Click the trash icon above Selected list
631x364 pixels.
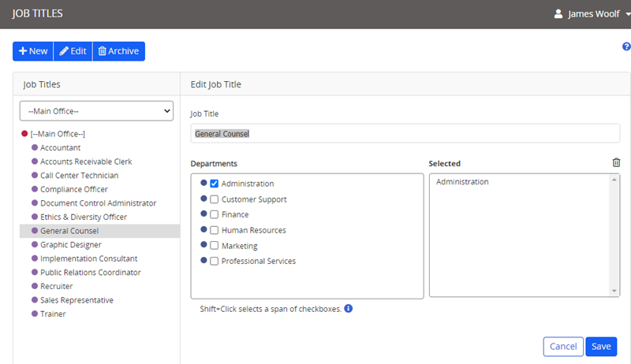616,163
